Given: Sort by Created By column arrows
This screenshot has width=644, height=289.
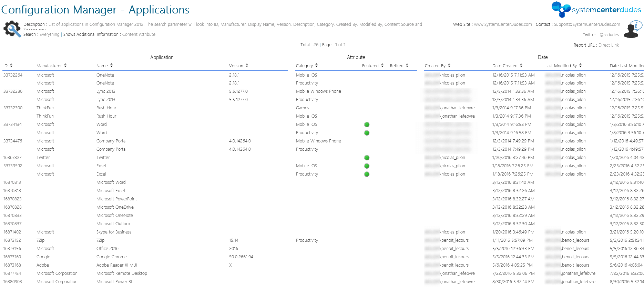Looking at the screenshot, I should pos(449,66).
